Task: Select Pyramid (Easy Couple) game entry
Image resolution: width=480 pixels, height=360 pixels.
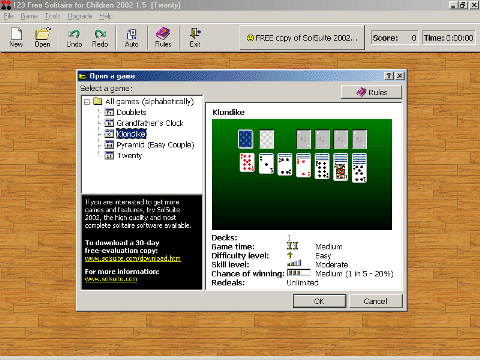Action: [155, 145]
